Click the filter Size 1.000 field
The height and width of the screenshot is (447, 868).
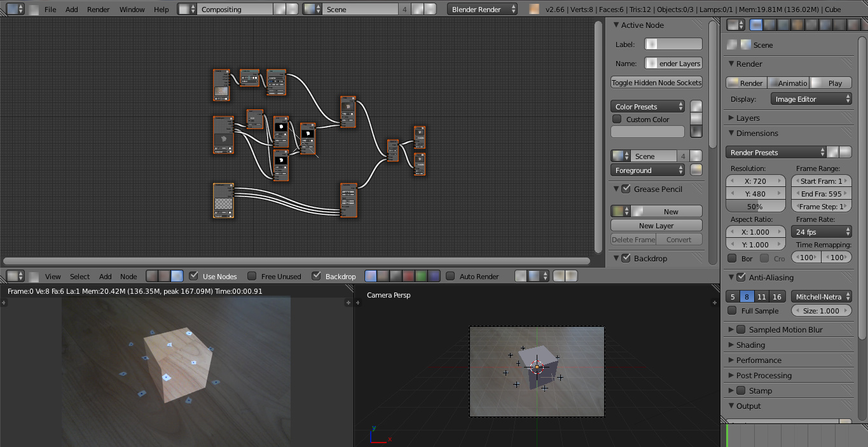(822, 311)
